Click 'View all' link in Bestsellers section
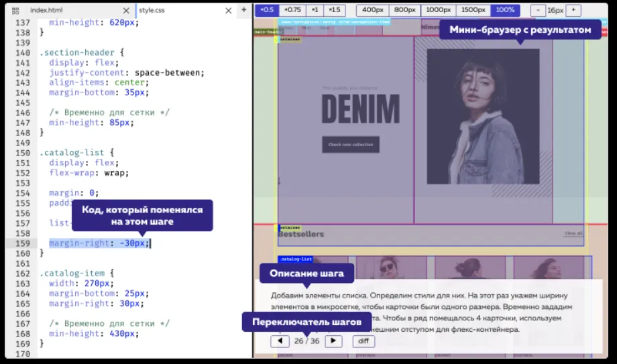The height and width of the screenshot is (364, 617). point(573,233)
